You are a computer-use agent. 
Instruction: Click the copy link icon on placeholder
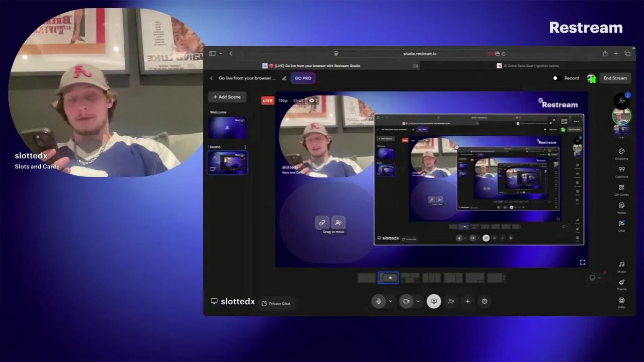click(322, 223)
